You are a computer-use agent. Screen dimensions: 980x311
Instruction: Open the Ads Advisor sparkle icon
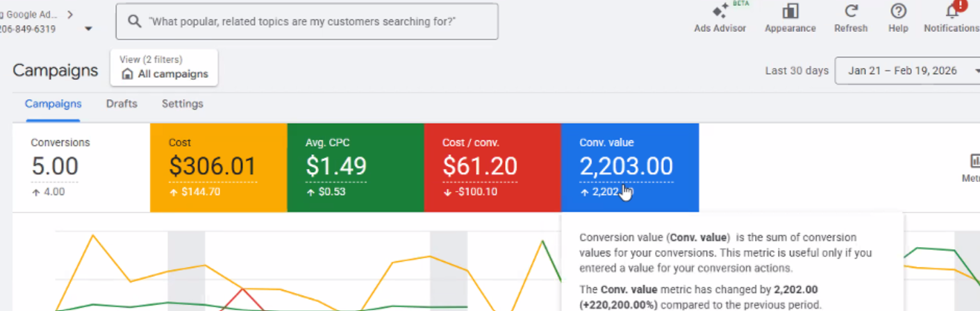coord(720,11)
